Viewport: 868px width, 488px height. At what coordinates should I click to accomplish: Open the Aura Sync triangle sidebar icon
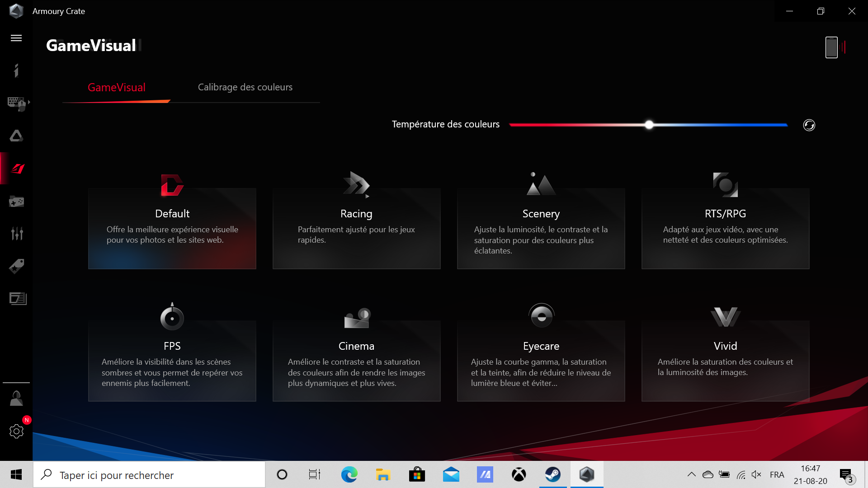16,136
